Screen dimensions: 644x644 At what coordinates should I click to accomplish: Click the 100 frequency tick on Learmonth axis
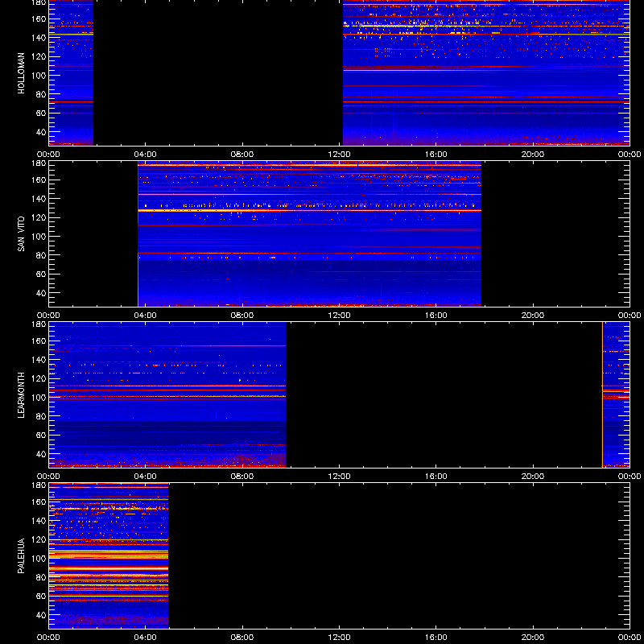point(40,398)
